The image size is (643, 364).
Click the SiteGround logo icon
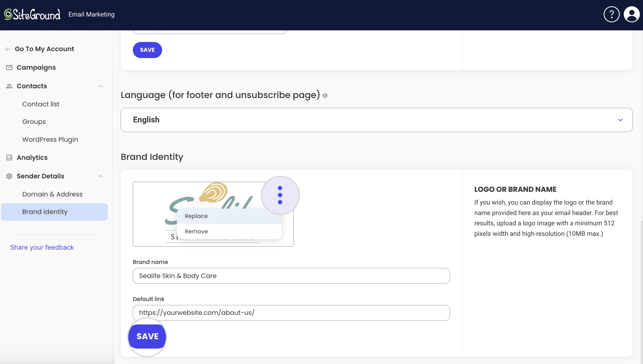click(x=8, y=14)
